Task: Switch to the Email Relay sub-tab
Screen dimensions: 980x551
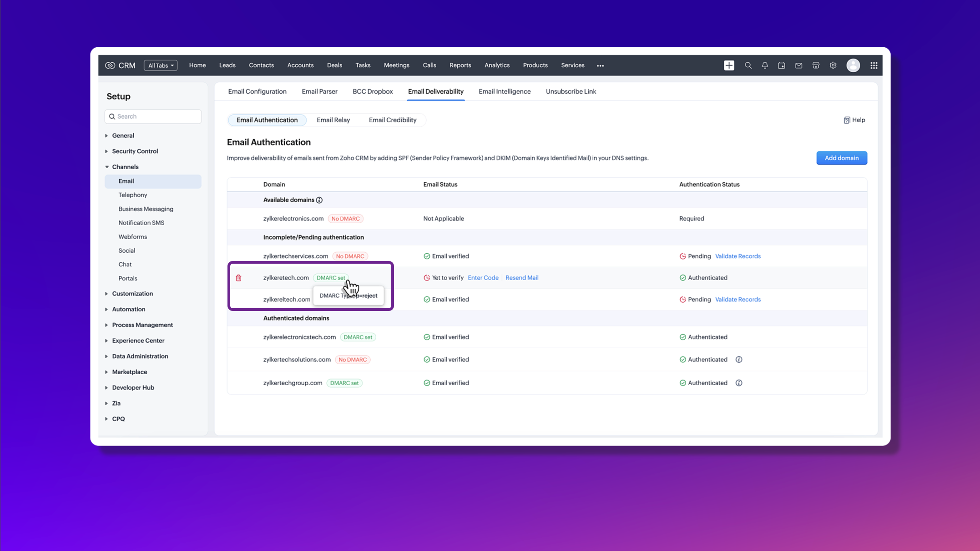Action: [x=333, y=120]
